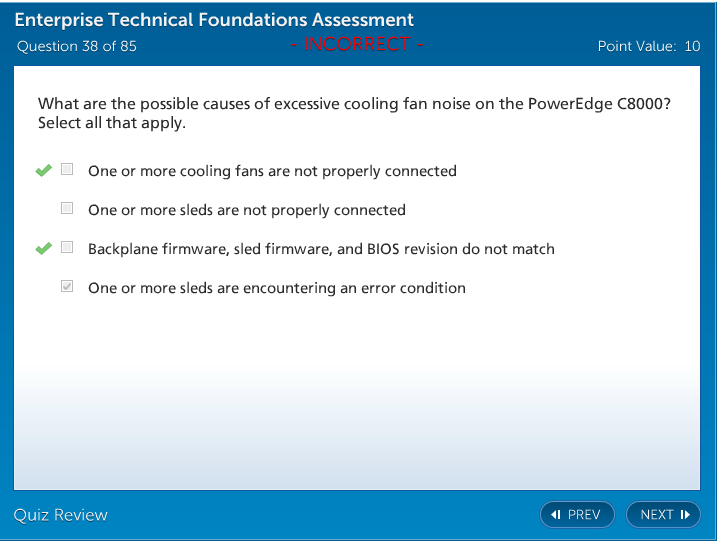Check the backplane firmware mismatch checkbox
The height and width of the screenshot is (544, 719).
(x=67, y=248)
